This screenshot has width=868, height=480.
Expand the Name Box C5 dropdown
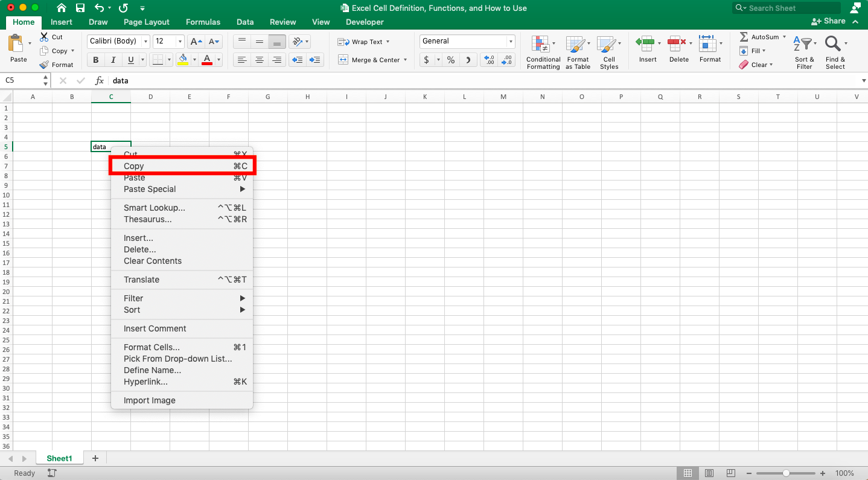coord(46,80)
